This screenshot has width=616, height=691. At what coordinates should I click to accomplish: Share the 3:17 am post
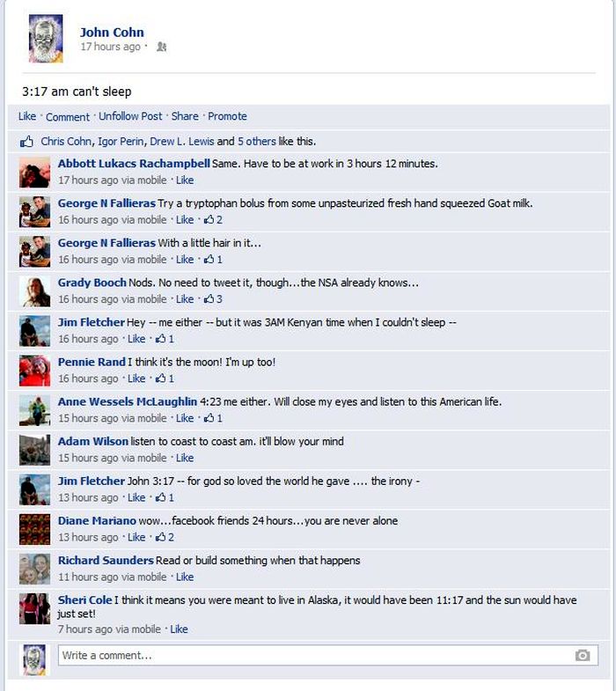(185, 116)
